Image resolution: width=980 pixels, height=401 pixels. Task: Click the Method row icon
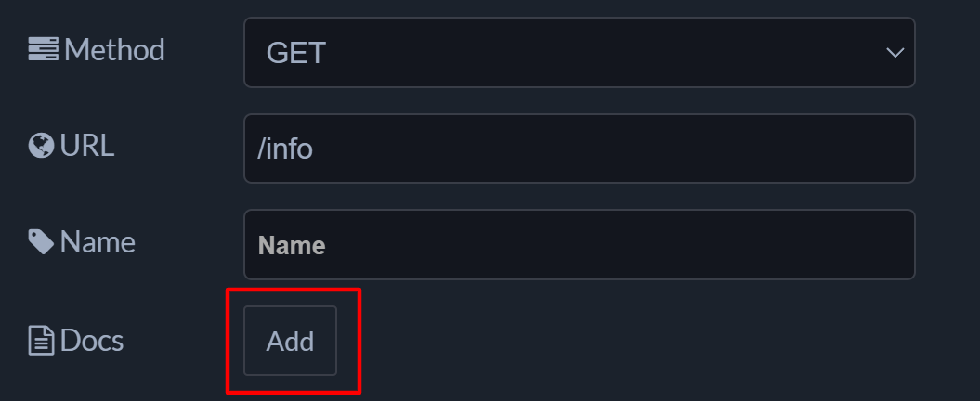(x=43, y=49)
